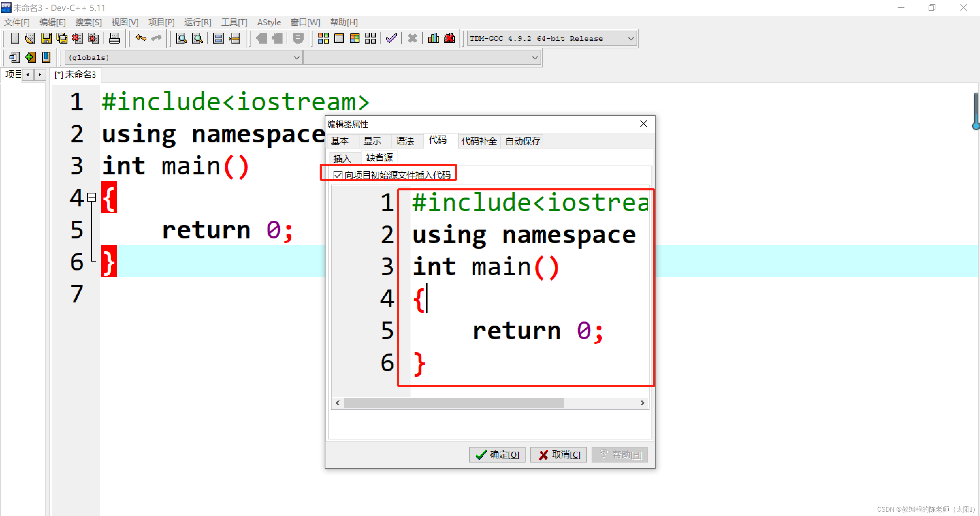Collapse the code fold at line 4
980x516 pixels.
91,197
